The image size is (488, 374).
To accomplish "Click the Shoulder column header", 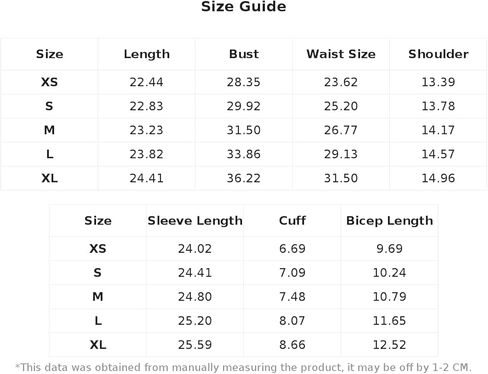I will pos(438,54).
